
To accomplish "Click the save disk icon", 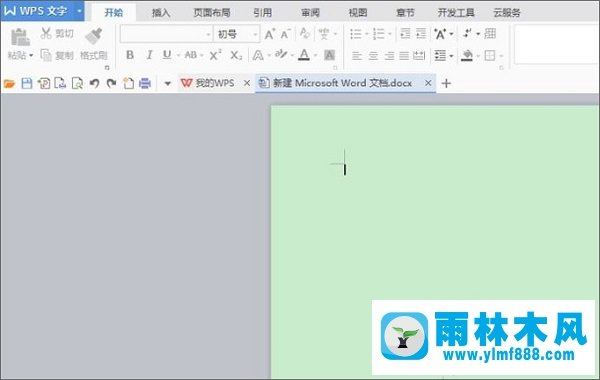I will pyautogui.click(x=26, y=83).
